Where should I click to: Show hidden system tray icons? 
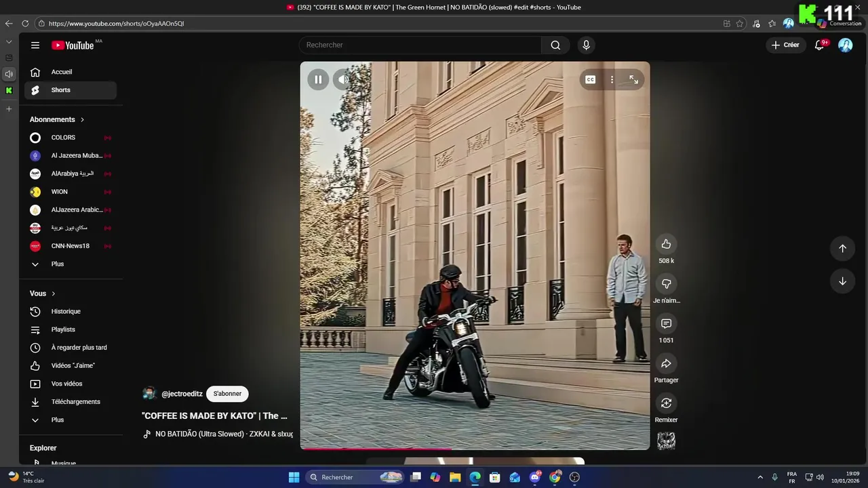(759, 477)
